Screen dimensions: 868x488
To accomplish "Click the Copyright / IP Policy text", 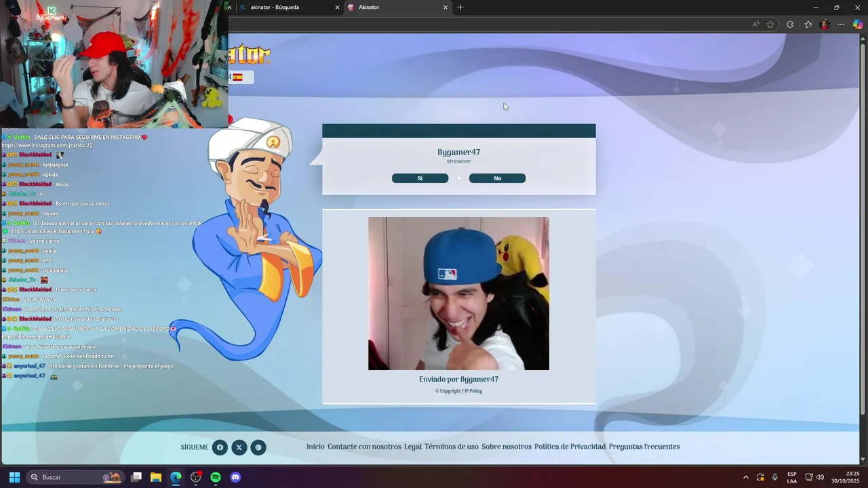I will click(458, 391).
